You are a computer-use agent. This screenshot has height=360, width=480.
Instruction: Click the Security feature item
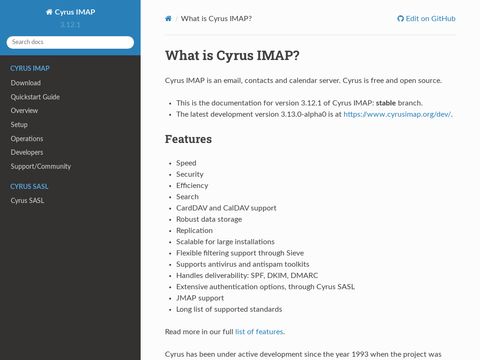click(x=190, y=174)
